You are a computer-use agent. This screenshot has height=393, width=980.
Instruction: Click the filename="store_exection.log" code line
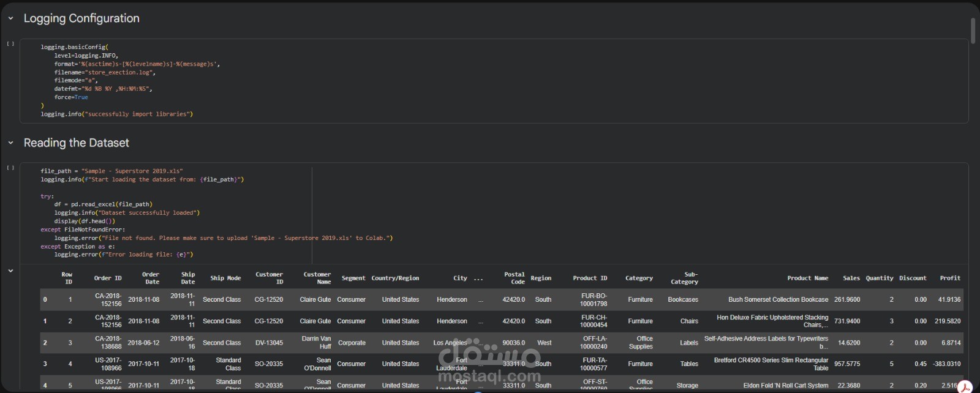pos(105,72)
